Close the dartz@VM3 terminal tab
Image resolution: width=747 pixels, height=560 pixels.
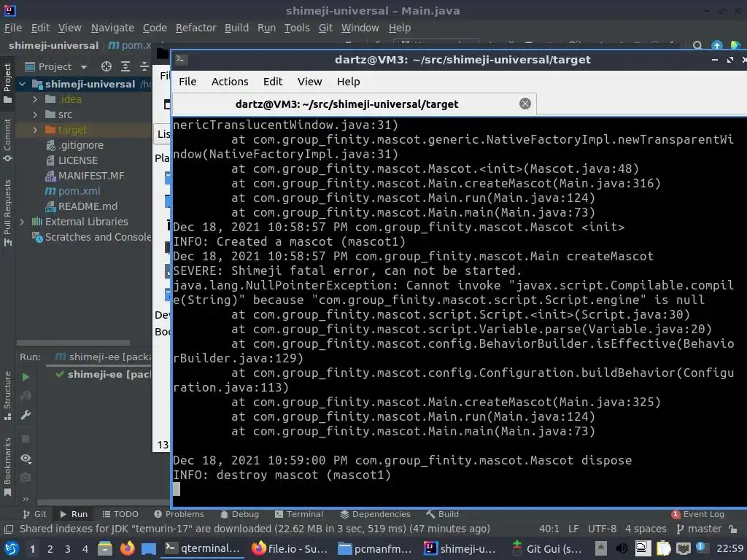pos(525,104)
